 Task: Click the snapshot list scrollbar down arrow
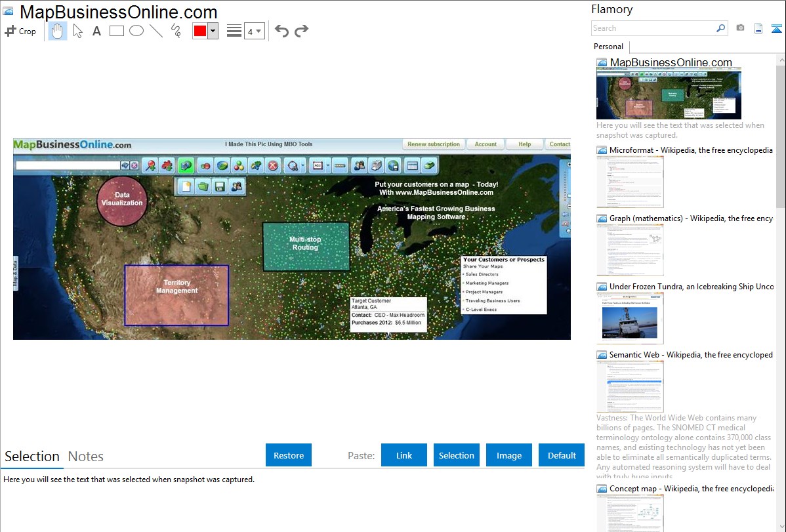click(781, 527)
